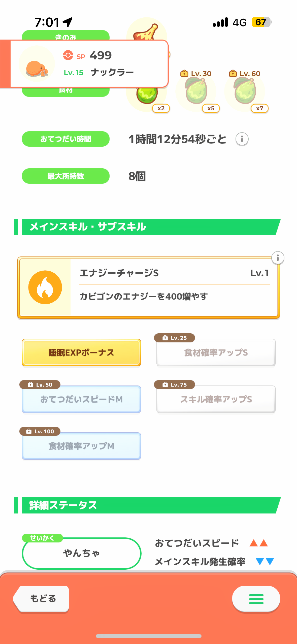The height and width of the screenshot is (644, 297).
Task: Tap the locked Lv. 60 ingredient icon
Action: pos(245,91)
